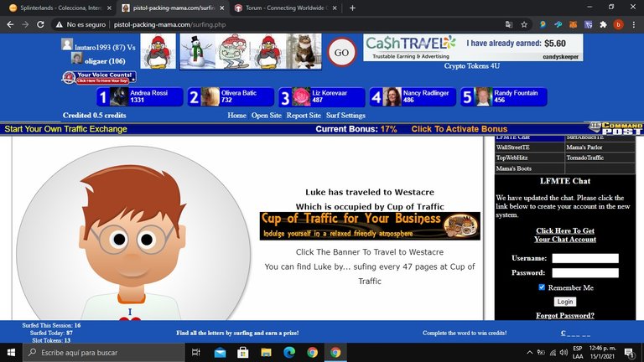Click the chat Login button
Screen dimensions: 644x362
(564, 302)
